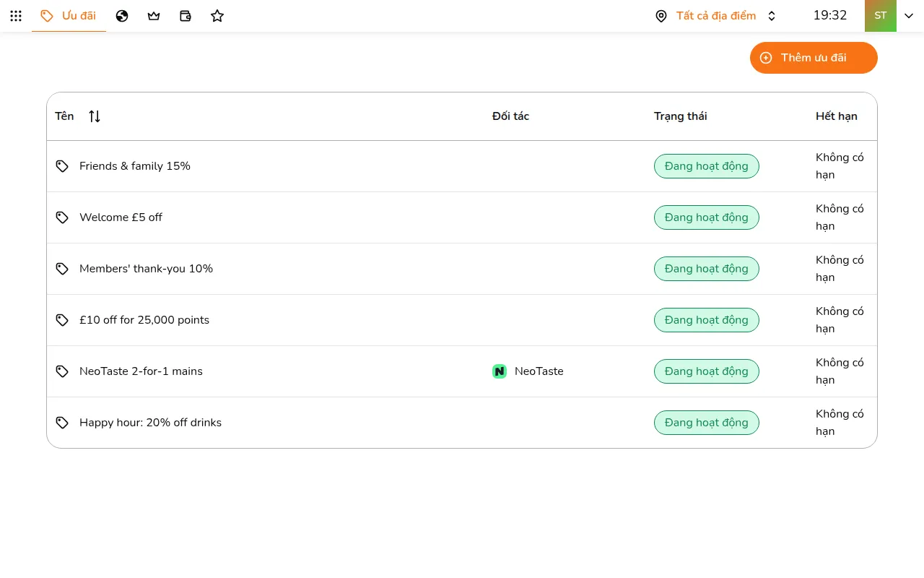Click tag icon for Happy hour offer
The height and width of the screenshot is (578, 924).
pyautogui.click(x=62, y=423)
